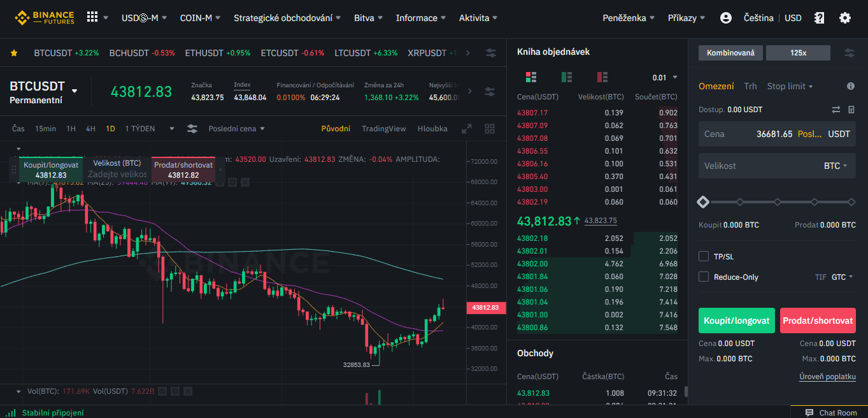The width and height of the screenshot is (868, 418).
Task: Select buy-orders-only order book view
Action: coord(567,77)
